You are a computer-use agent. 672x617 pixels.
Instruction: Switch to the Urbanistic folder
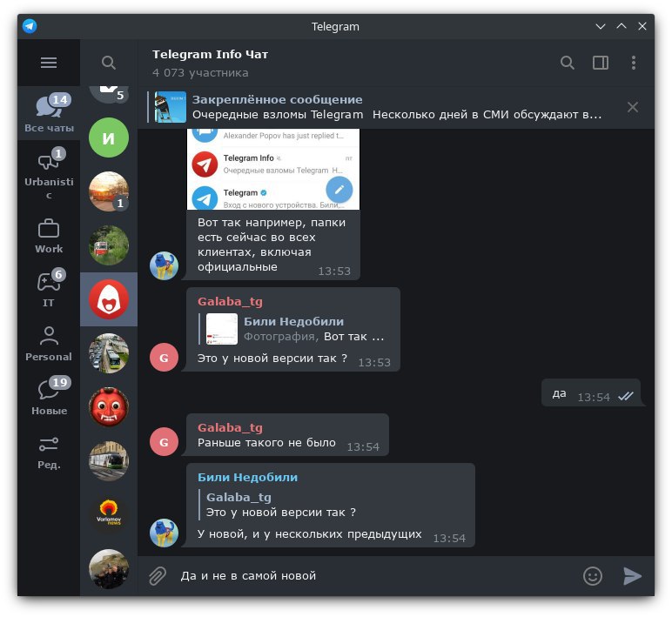coord(49,173)
